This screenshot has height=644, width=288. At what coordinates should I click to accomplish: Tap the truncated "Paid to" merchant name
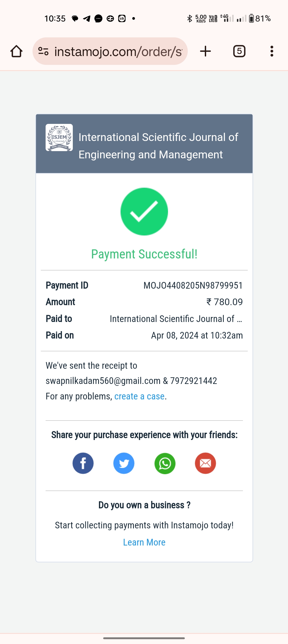pyautogui.click(x=176, y=319)
